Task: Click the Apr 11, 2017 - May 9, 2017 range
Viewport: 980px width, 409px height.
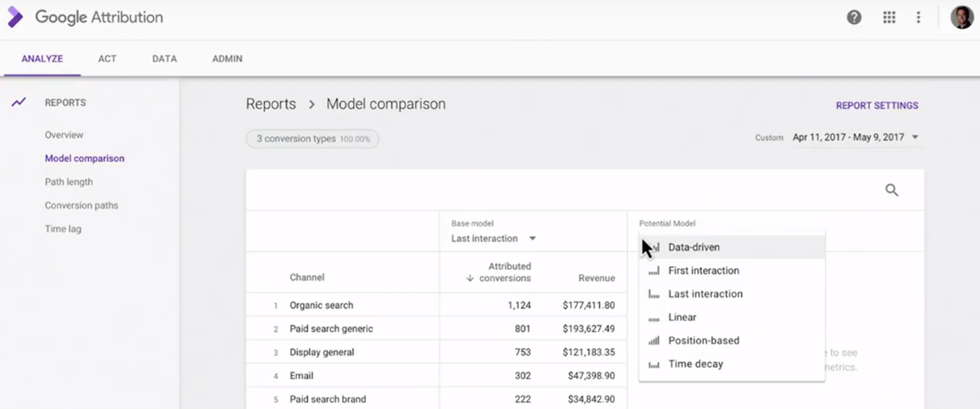Action: tap(848, 137)
